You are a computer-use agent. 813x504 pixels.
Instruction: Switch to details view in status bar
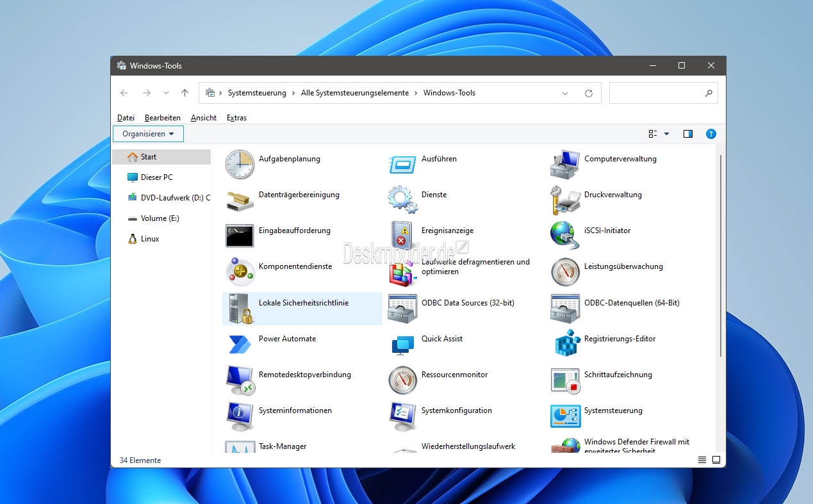[702, 460]
